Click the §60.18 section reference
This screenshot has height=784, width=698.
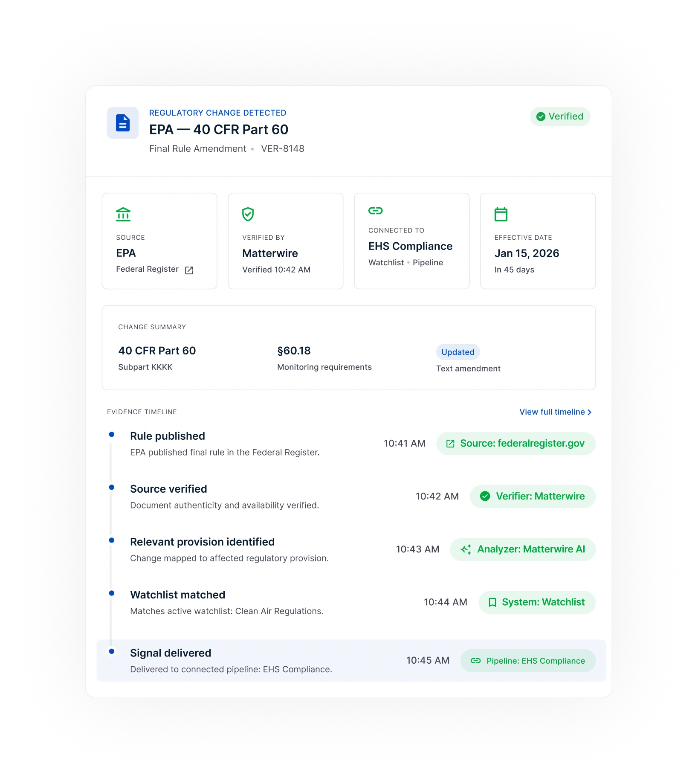(x=294, y=351)
